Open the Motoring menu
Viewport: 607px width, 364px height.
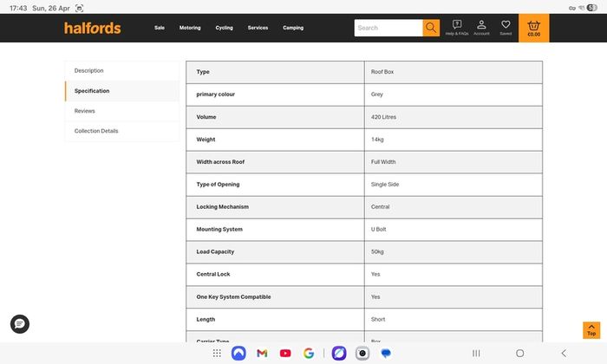click(x=190, y=28)
